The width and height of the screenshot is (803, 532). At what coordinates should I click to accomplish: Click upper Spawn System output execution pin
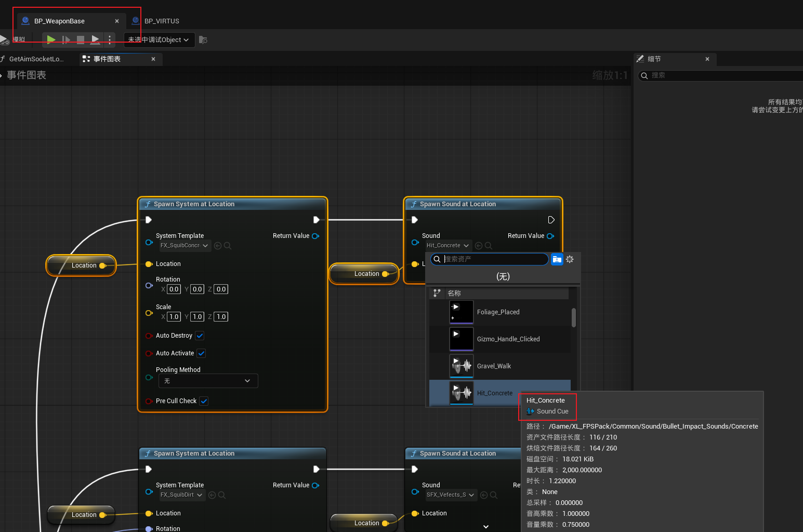coord(316,220)
